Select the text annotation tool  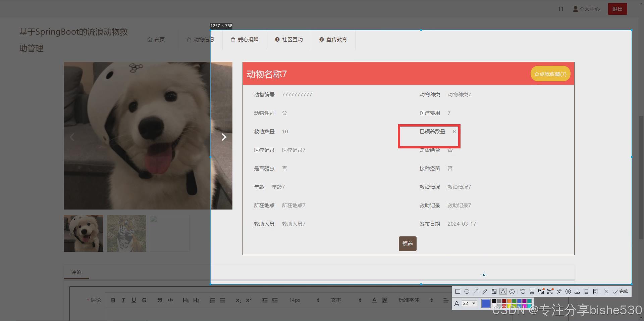click(x=503, y=291)
